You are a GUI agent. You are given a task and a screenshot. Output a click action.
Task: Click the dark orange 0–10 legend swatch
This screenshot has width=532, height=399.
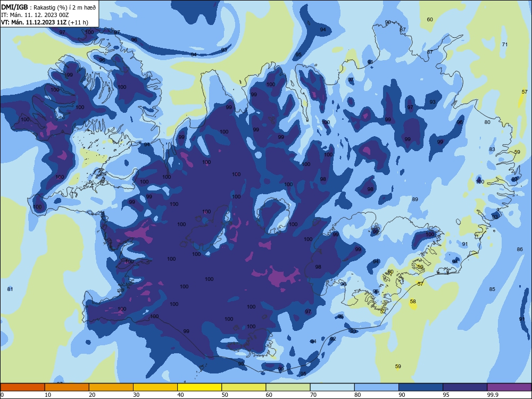click(22, 387)
